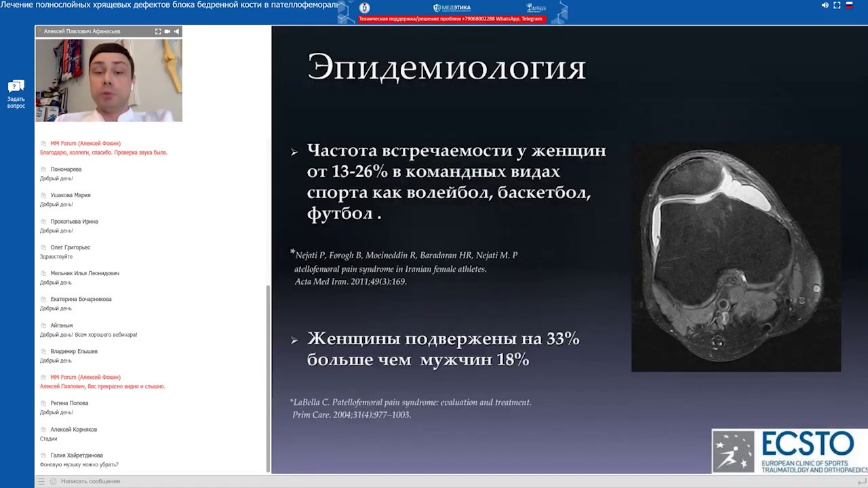Click avatar icon beside Регина Попова
Screen dimensions: 868x488
point(44,403)
